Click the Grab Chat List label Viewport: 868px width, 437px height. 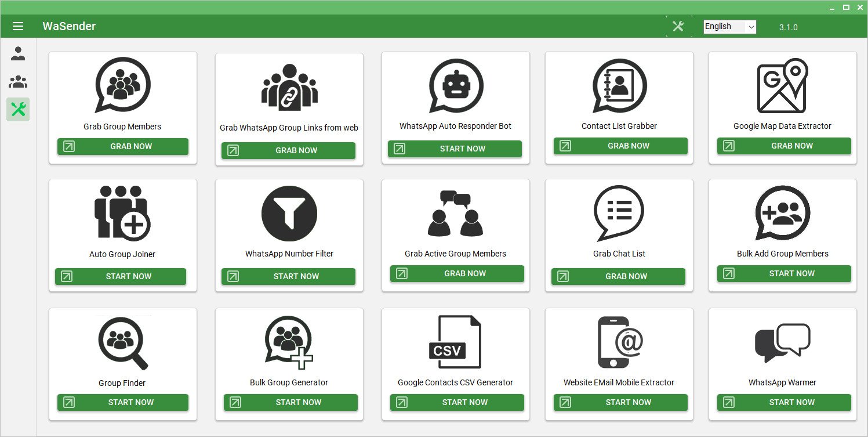(619, 254)
